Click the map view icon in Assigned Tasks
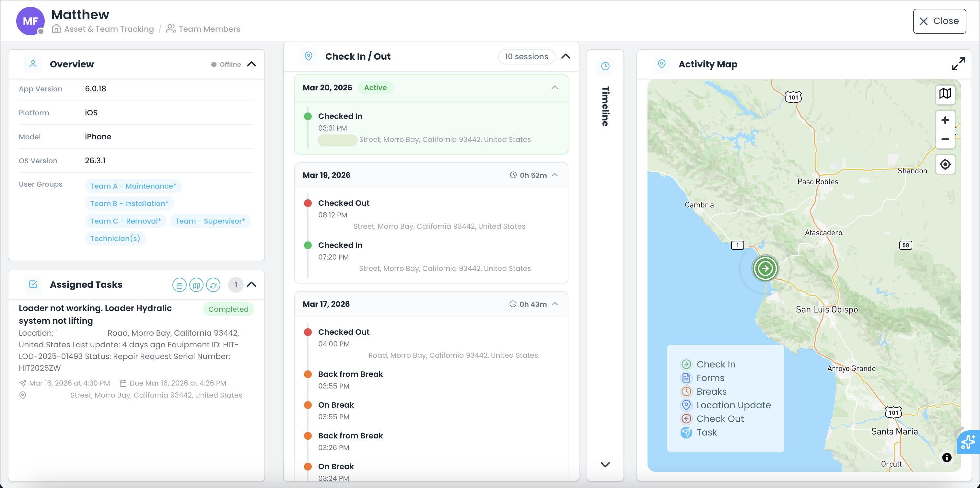Viewport: 980px width, 488px height. 196,285
